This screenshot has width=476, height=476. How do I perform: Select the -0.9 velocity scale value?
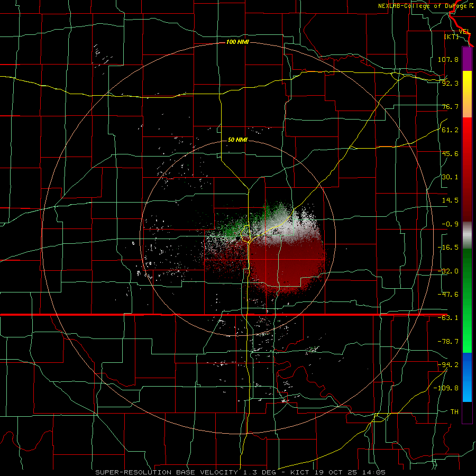(x=450, y=224)
